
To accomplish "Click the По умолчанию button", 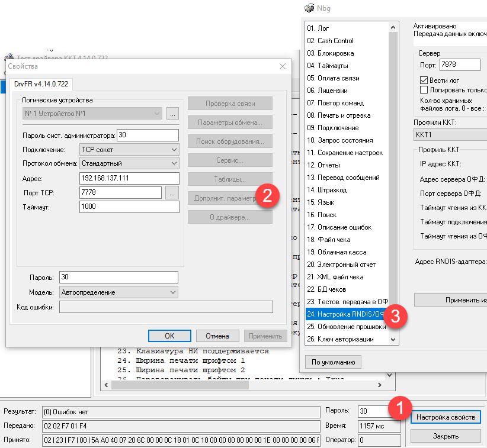I will click(x=333, y=361).
